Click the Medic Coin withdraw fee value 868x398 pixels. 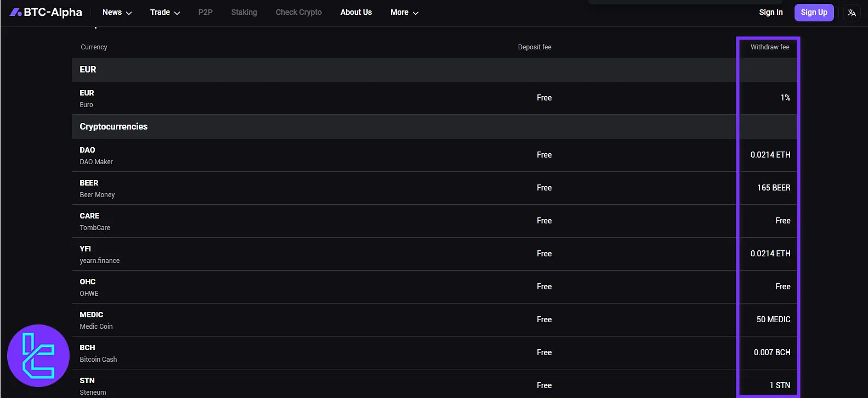773,319
